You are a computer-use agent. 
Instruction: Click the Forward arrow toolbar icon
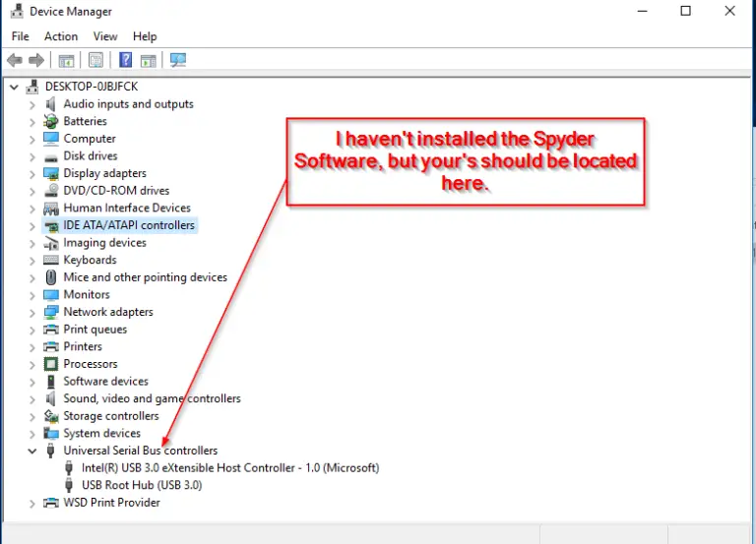point(36,60)
